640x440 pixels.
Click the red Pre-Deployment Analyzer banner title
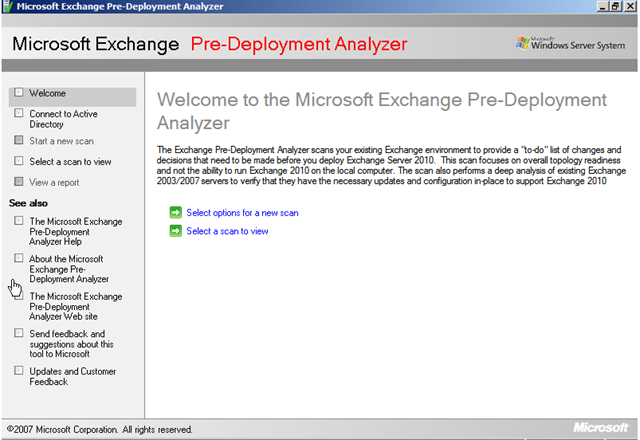[x=299, y=44]
